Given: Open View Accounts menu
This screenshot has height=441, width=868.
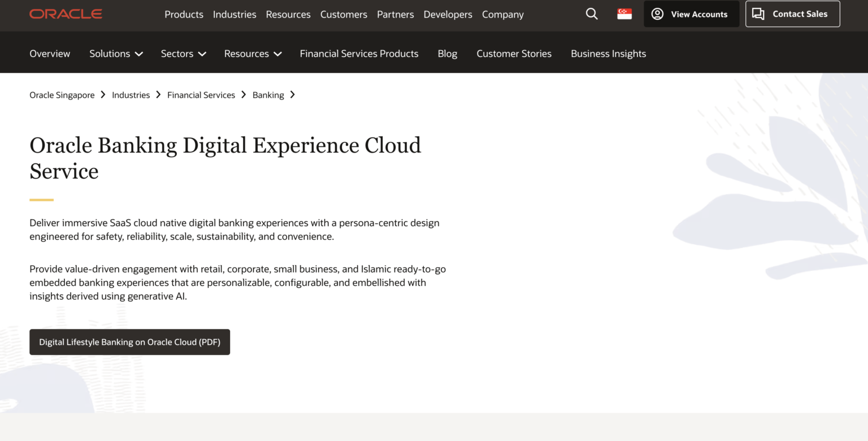Looking at the screenshot, I should point(691,14).
